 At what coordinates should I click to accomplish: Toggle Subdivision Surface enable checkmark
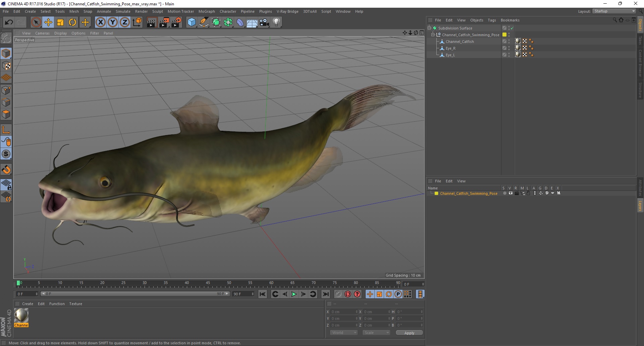(x=512, y=28)
